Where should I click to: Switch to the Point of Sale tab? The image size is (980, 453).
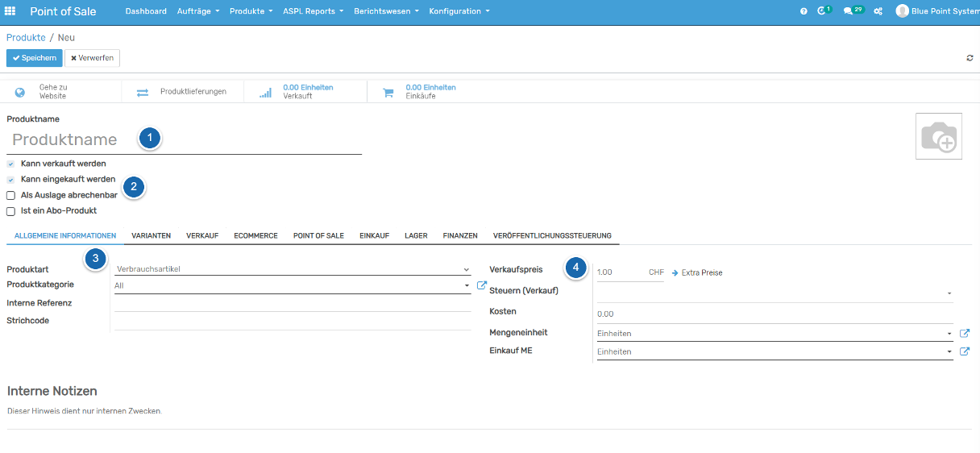pyautogui.click(x=318, y=235)
